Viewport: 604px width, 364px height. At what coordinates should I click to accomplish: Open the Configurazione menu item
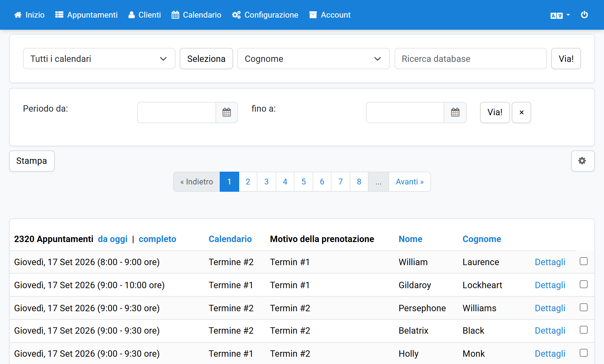click(x=265, y=15)
